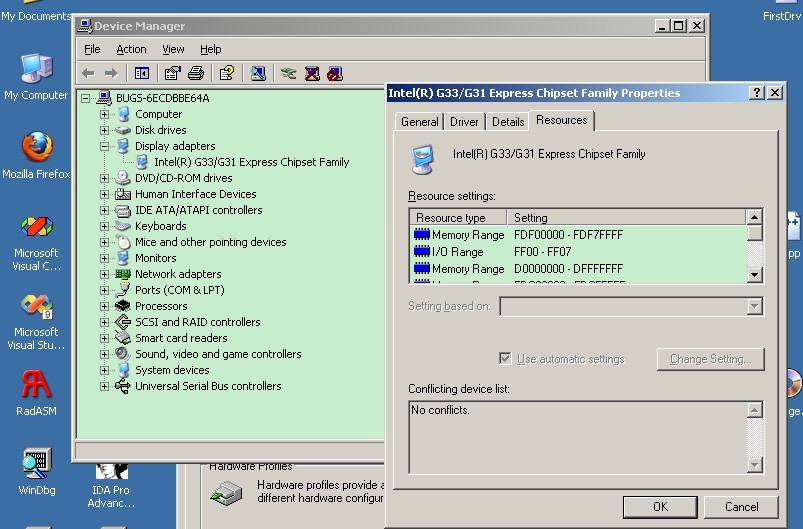The height and width of the screenshot is (529, 803).
Task: Click the Cancel button
Action: (741, 506)
